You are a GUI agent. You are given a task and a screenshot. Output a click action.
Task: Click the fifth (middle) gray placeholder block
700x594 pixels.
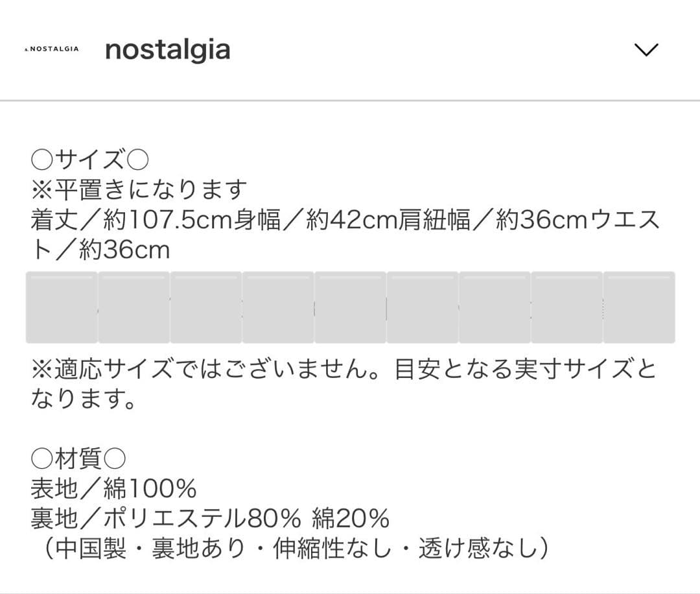point(351,307)
